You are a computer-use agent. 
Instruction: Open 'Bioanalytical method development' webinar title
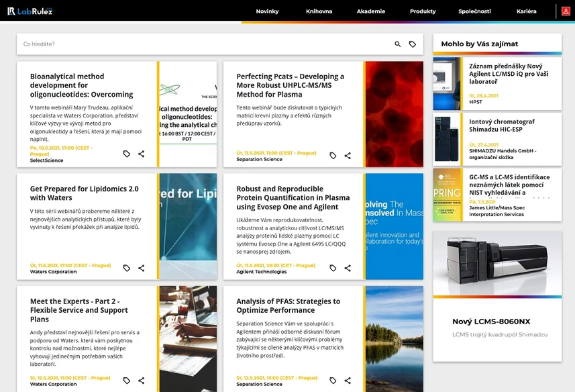pos(81,85)
